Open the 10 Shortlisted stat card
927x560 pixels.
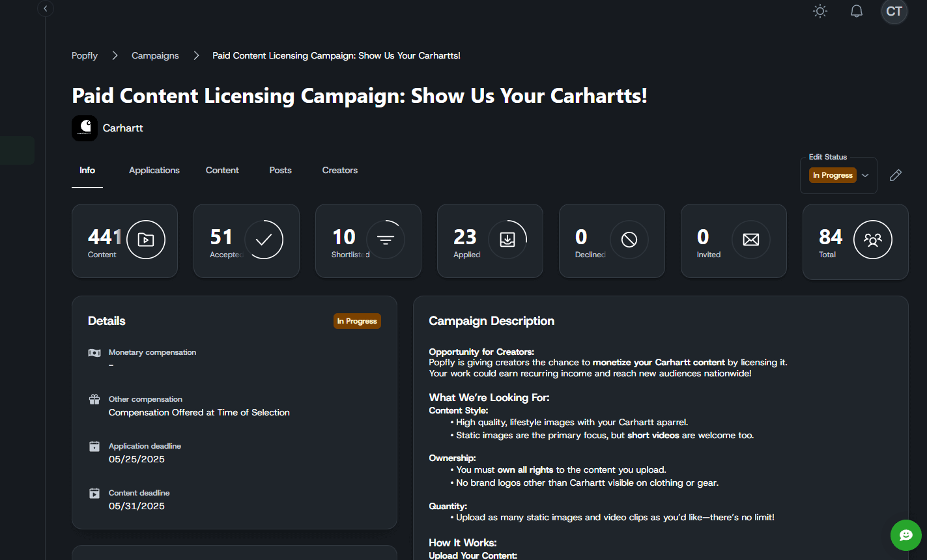tap(368, 241)
